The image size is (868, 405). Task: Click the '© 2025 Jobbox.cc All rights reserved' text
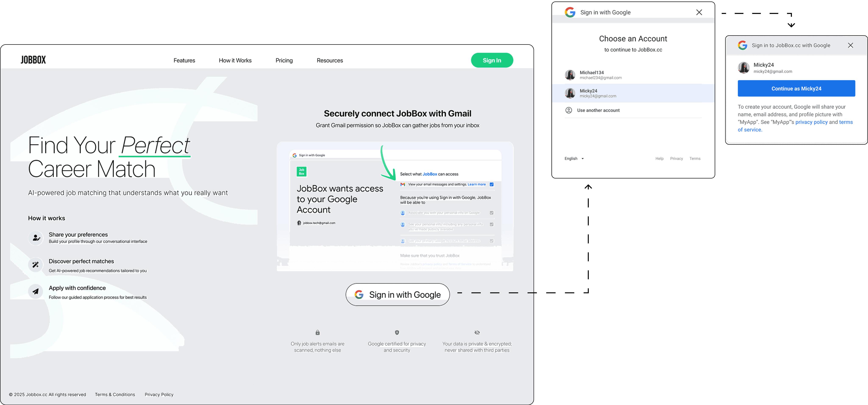(47, 395)
